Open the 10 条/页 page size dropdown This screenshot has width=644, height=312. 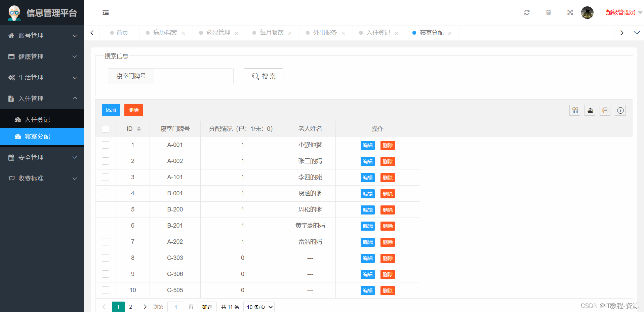(259, 307)
